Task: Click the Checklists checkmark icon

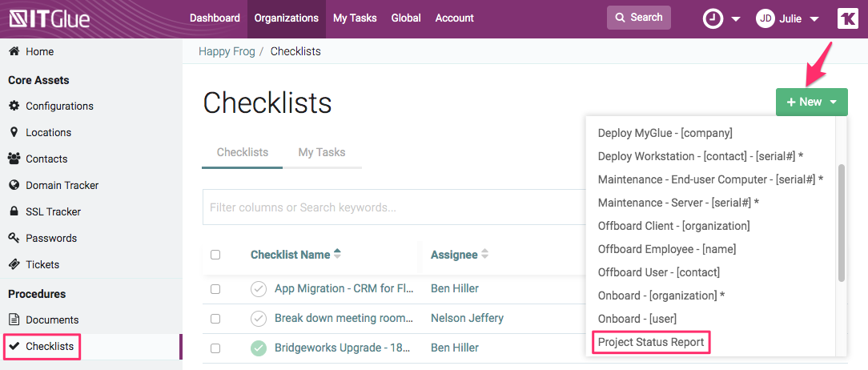Action: pos(14,346)
